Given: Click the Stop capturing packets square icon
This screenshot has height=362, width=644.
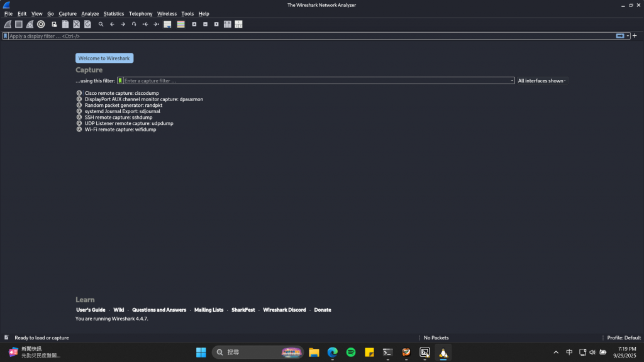Looking at the screenshot, I should click(18, 25).
